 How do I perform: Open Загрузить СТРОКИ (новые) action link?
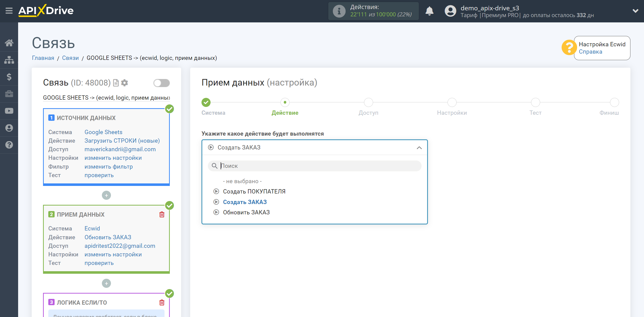(x=122, y=141)
